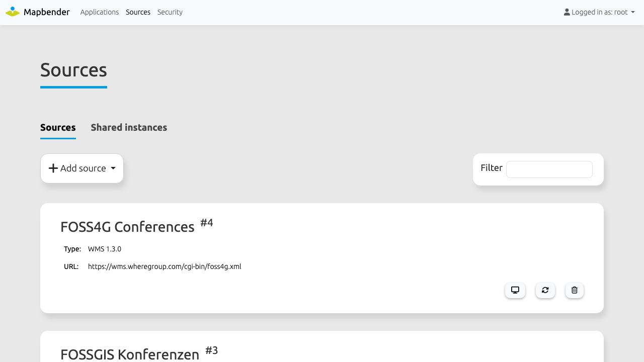This screenshot has width=644, height=362.
Task: Expand the Add source dropdown caret
Action: (x=113, y=168)
